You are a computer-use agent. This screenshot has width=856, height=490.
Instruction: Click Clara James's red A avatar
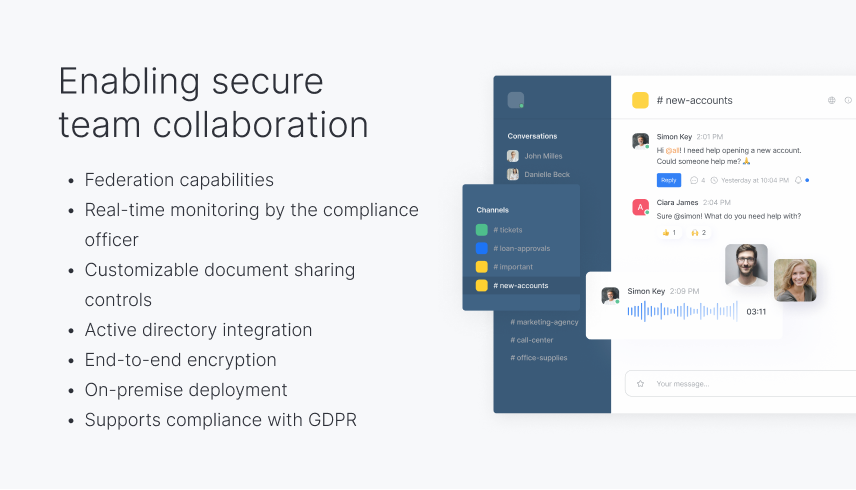click(x=640, y=207)
